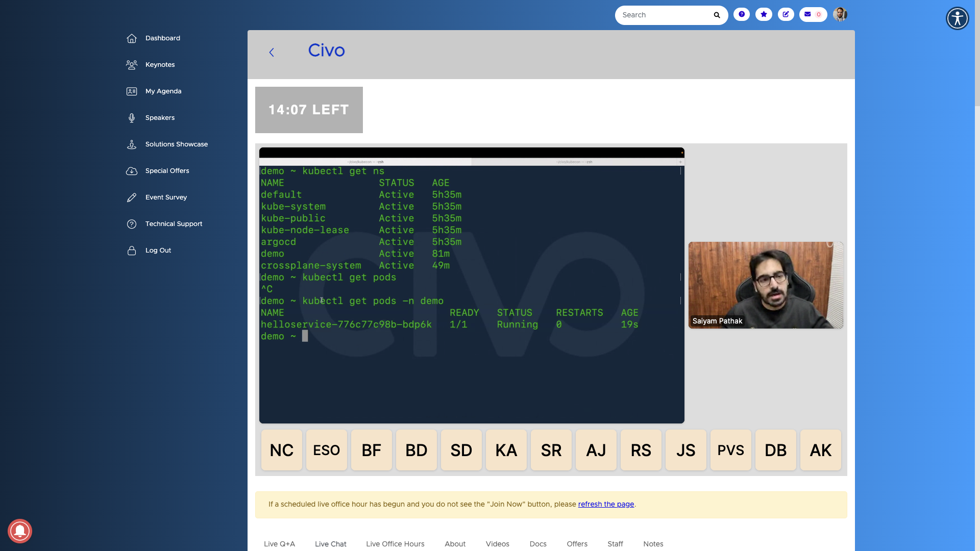The width and height of the screenshot is (980, 551).
Task: Switch to the Videos tab
Action: 498,543
